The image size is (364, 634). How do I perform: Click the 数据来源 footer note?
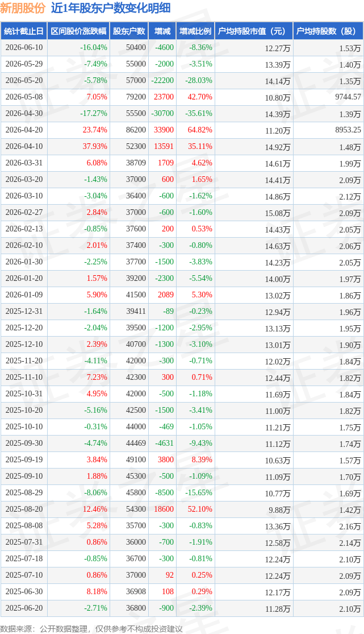pyautogui.click(x=91, y=629)
